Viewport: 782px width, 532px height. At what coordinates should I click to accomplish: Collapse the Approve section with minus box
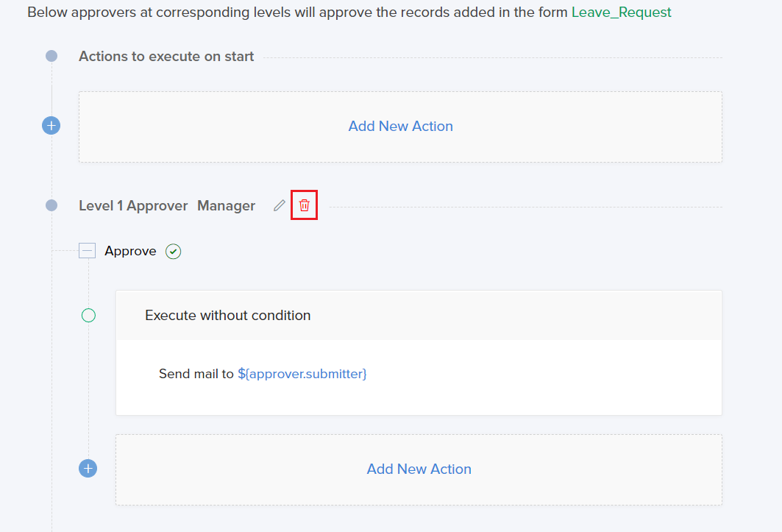[88, 251]
